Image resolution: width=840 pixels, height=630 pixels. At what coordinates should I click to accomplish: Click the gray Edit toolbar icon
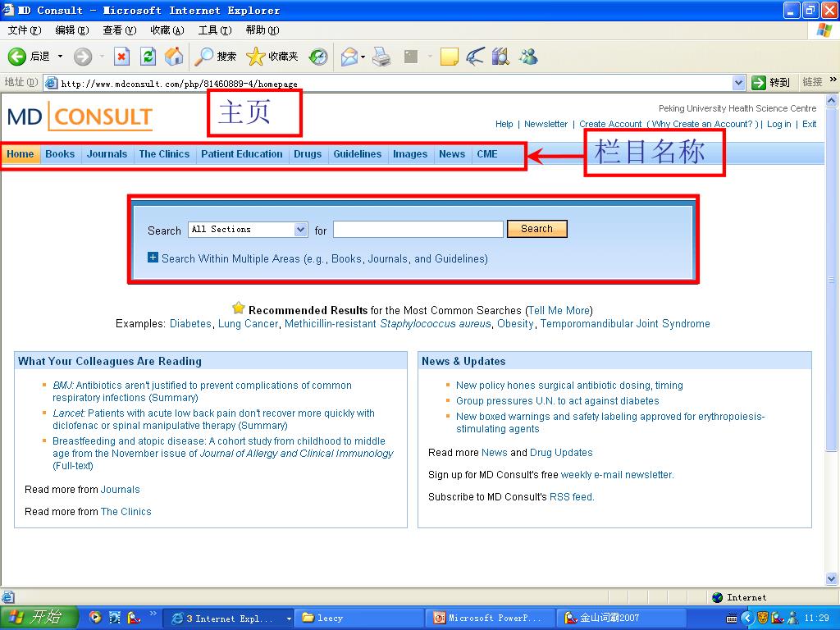click(x=411, y=57)
